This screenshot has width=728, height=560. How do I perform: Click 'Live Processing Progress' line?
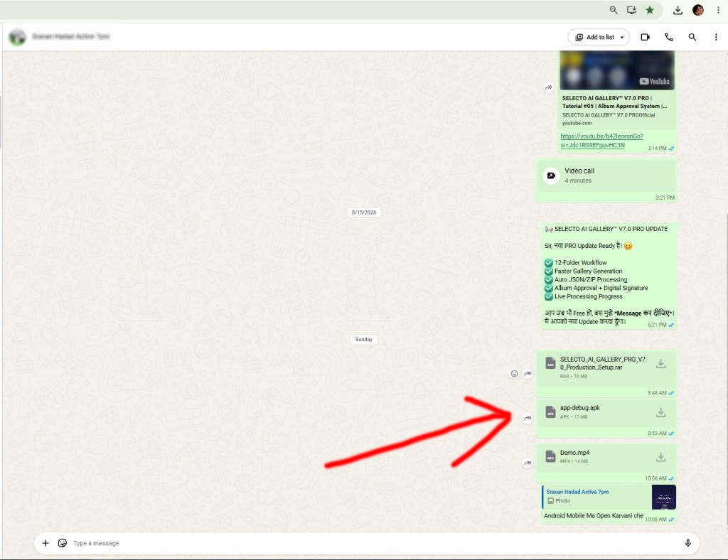(588, 296)
